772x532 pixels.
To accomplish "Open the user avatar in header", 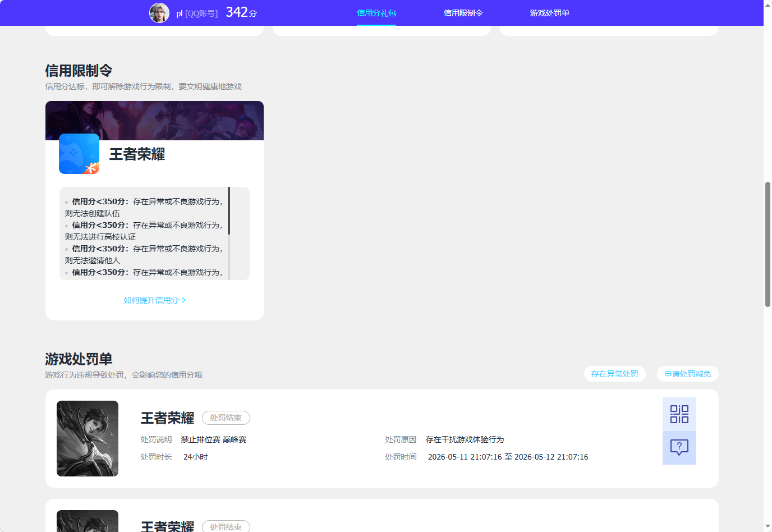I will [159, 13].
